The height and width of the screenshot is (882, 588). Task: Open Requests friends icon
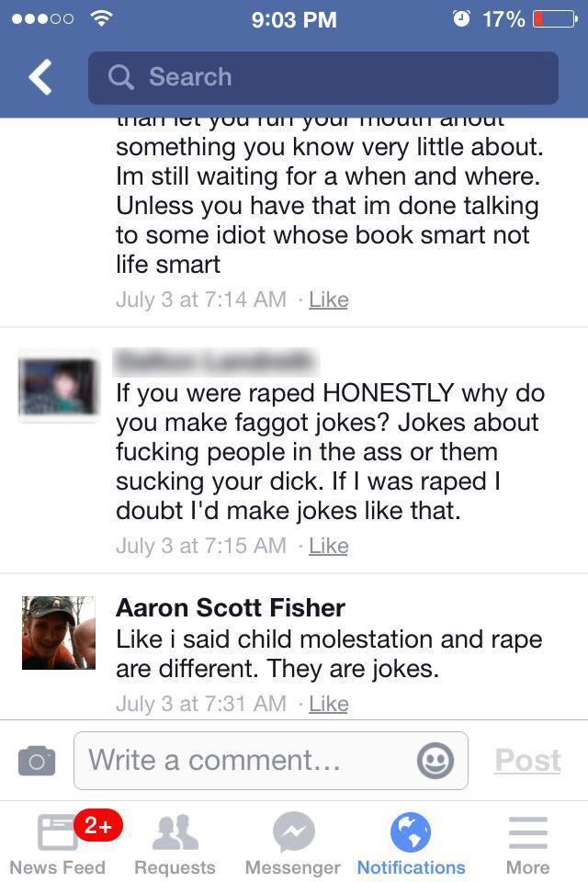tap(175, 832)
